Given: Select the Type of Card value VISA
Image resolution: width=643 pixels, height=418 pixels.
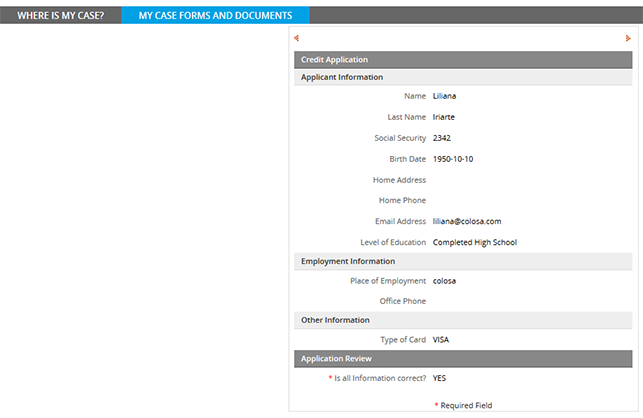Looking at the screenshot, I should coord(441,340).
